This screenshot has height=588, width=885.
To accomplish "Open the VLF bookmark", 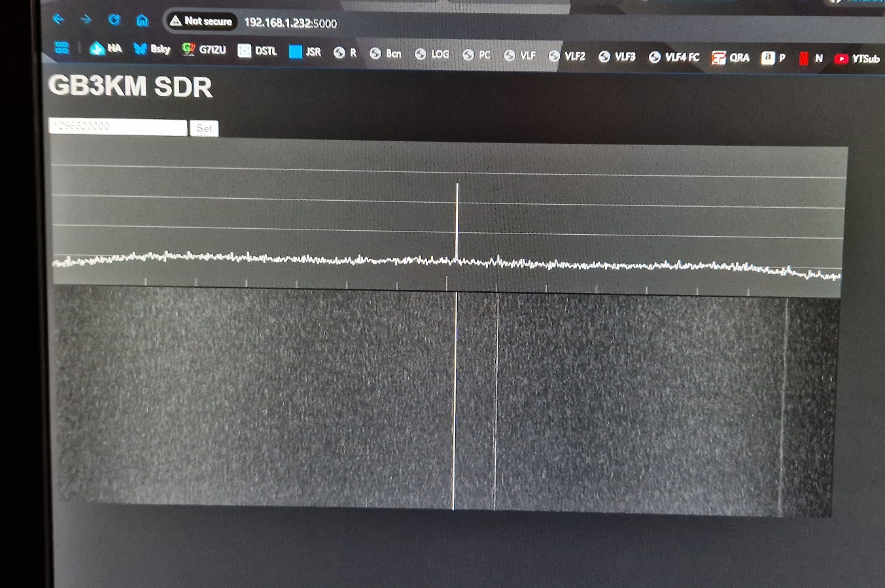I will pyautogui.click(x=520, y=55).
